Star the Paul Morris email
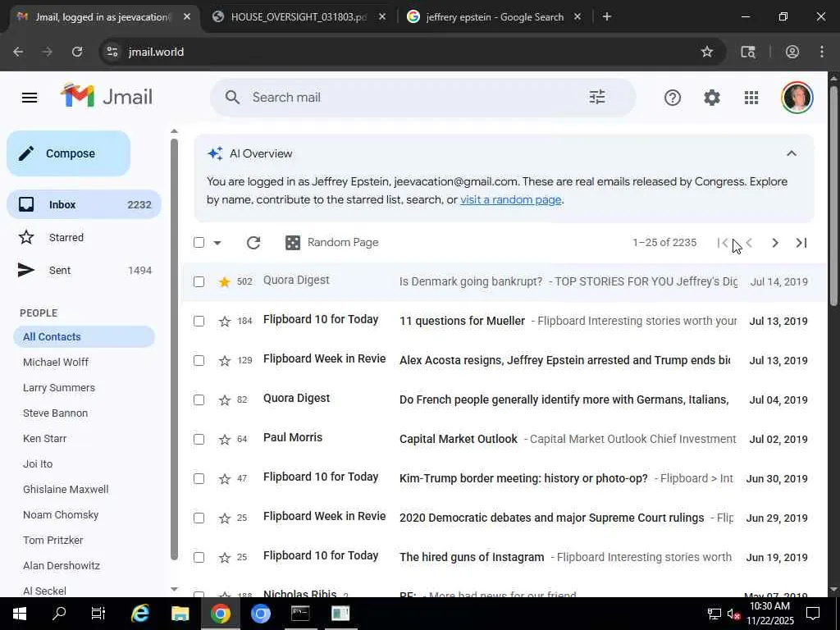Image resolution: width=840 pixels, height=630 pixels. pos(225,440)
